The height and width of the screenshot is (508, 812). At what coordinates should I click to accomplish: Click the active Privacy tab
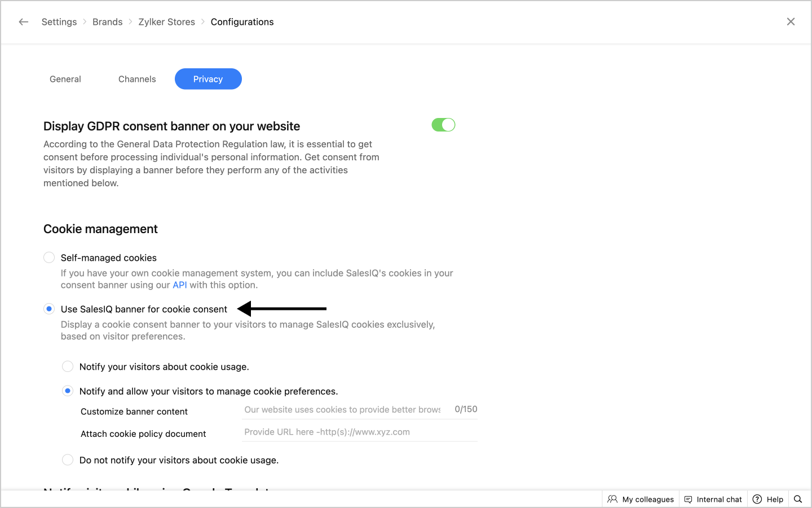tap(208, 79)
